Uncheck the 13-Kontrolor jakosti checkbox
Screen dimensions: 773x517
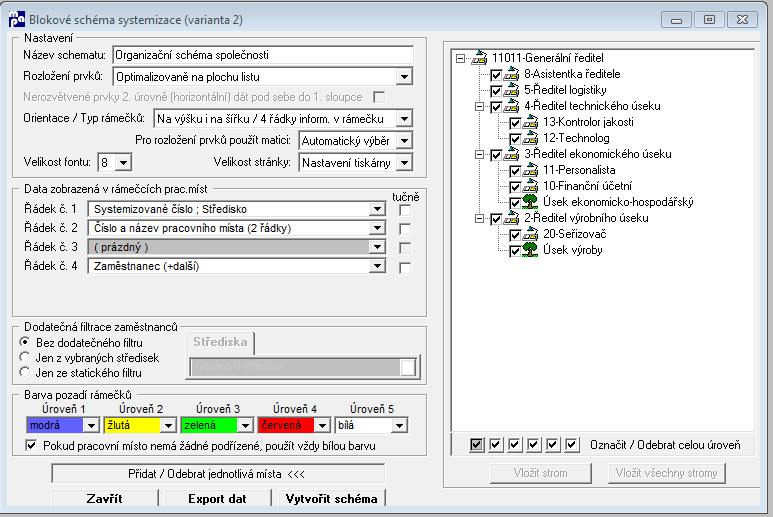(x=515, y=123)
